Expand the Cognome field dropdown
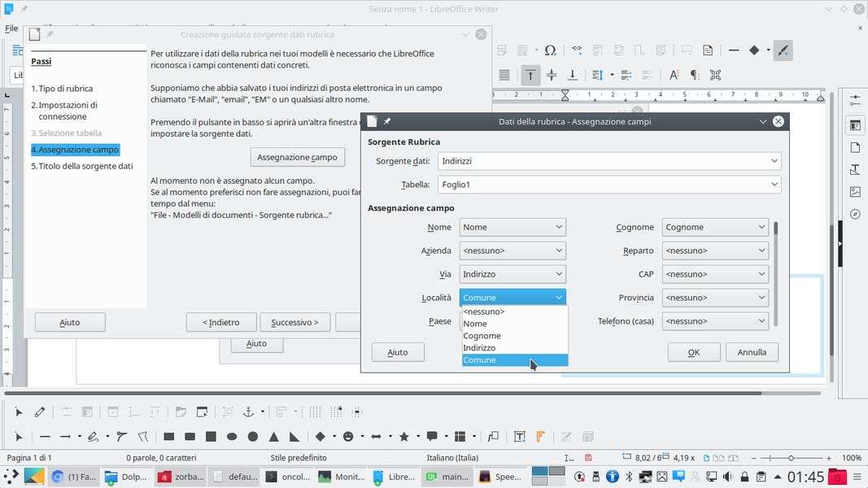868x488 pixels. (x=714, y=227)
